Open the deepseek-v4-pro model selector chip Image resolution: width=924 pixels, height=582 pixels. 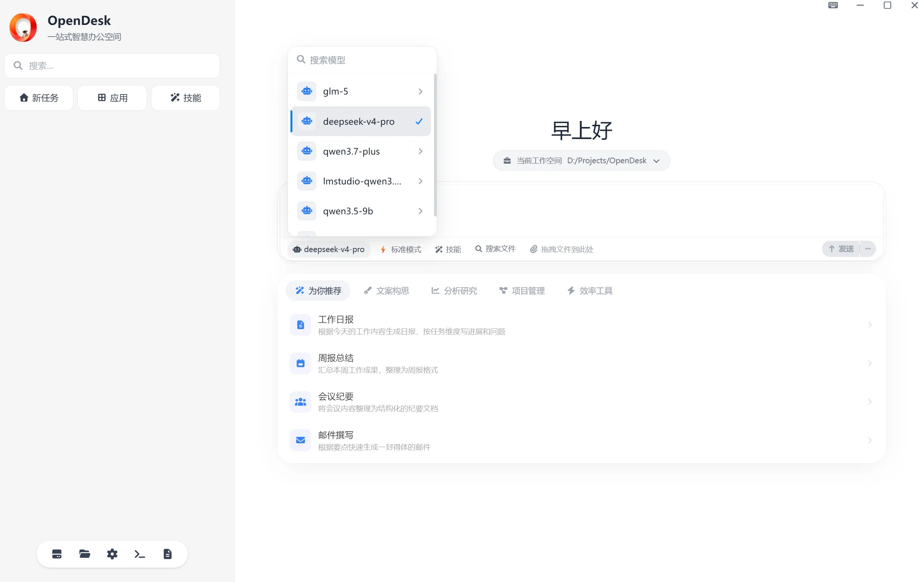coord(329,249)
